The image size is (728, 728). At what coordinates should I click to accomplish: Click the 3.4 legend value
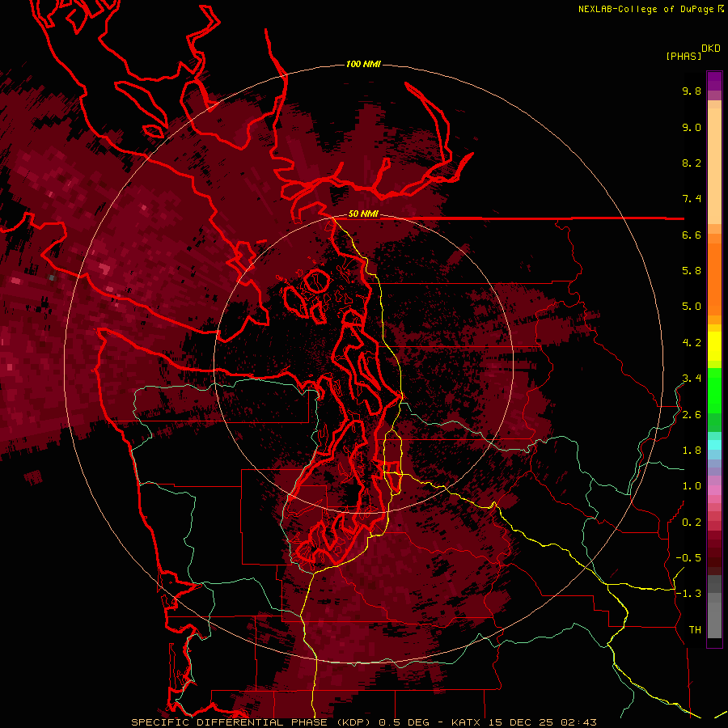click(692, 379)
